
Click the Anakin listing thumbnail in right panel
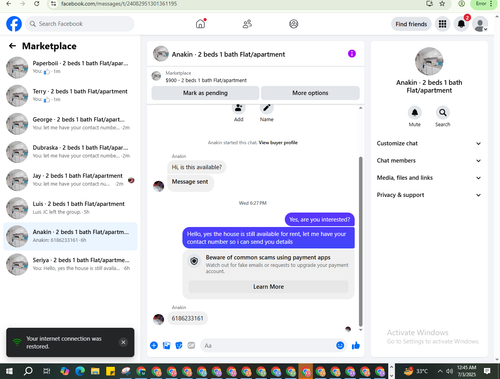point(429,61)
